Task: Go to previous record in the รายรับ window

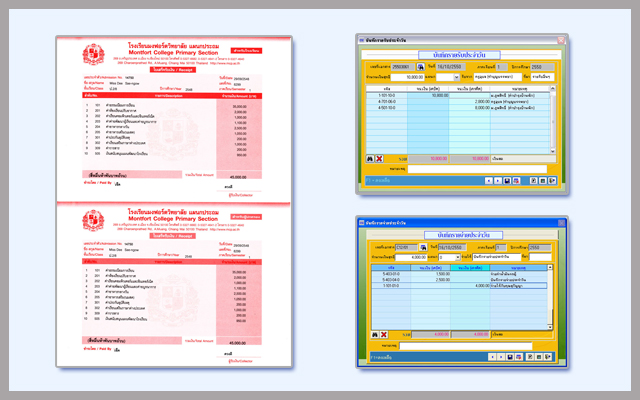Action: (x=489, y=180)
